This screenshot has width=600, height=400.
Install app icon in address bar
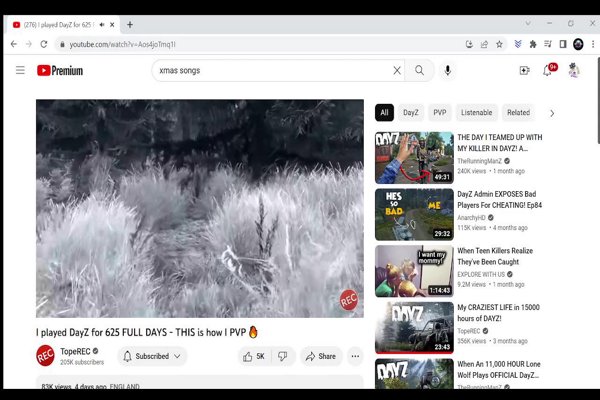469,44
